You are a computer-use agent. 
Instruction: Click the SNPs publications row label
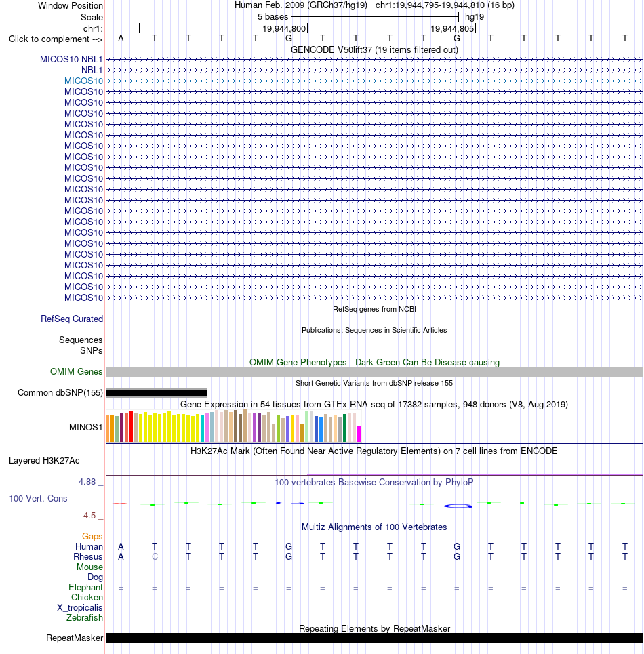tap(92, 351)
